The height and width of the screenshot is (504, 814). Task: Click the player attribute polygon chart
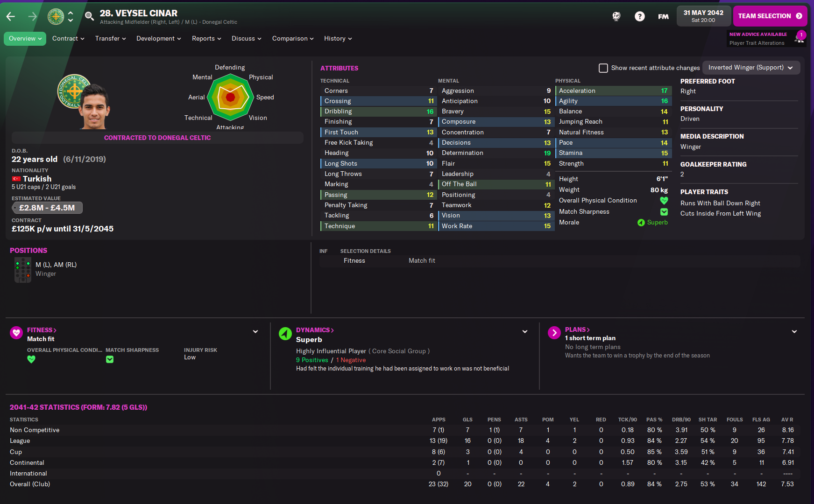230,97
